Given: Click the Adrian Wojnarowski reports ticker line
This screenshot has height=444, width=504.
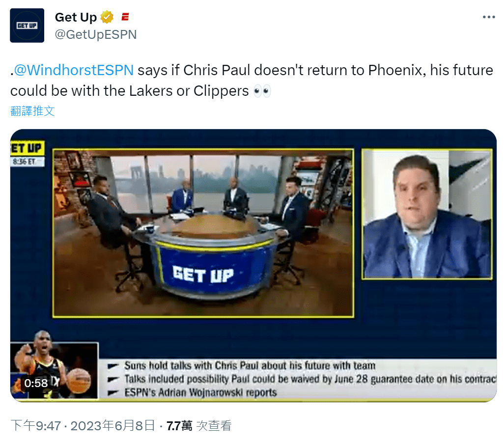Looking at the screenshot, I should point(200,392).
